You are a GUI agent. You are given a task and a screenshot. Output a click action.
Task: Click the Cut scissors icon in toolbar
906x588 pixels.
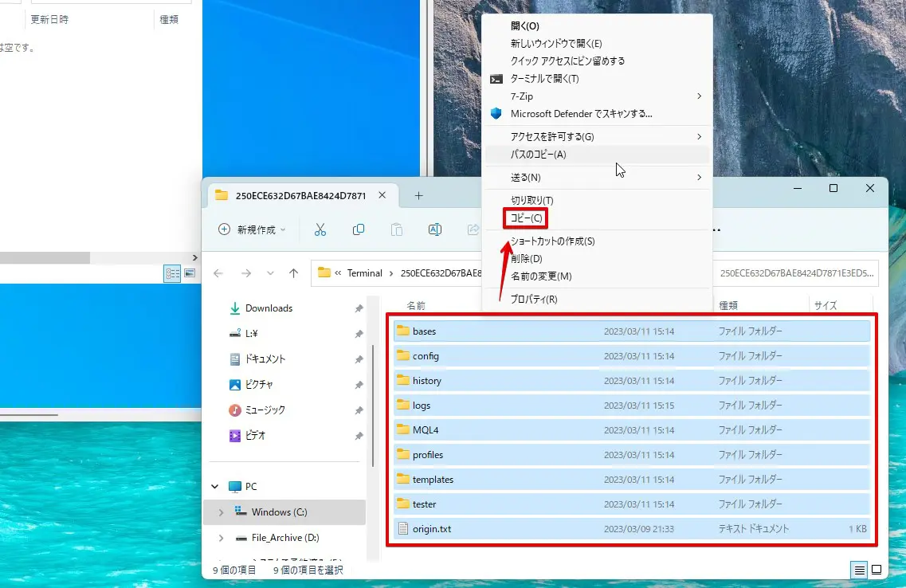tap(320, 229)
